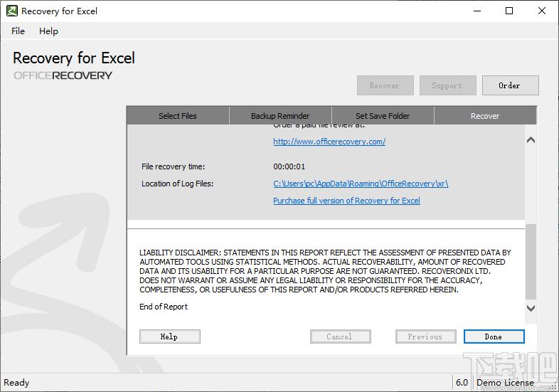559x392 pixels.
Task: Click the Help button at bottom
Action: click(170, 337)
